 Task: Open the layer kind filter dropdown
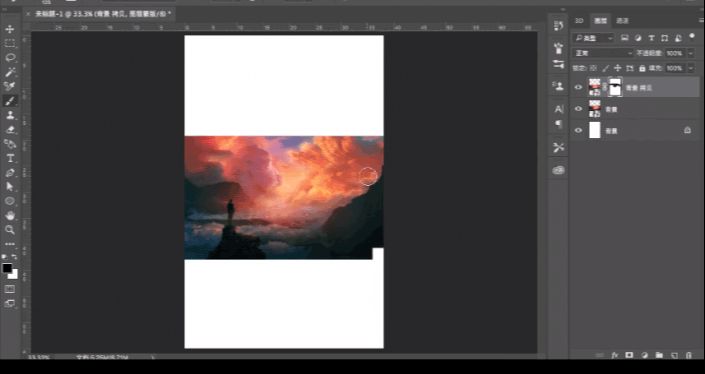[x=593, y=38]
